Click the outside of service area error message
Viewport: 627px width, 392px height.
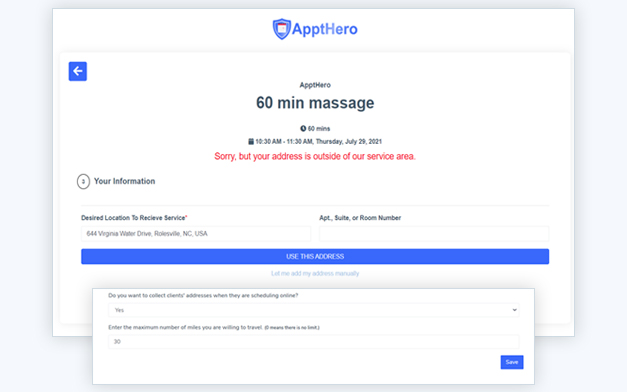[315, 156]
